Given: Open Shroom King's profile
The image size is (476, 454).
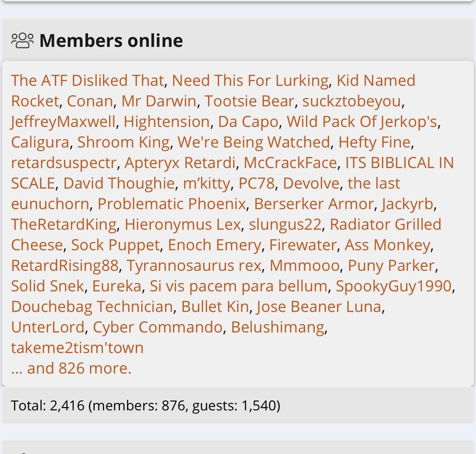Looking at the screenshot, I should (x=123, y=142).
